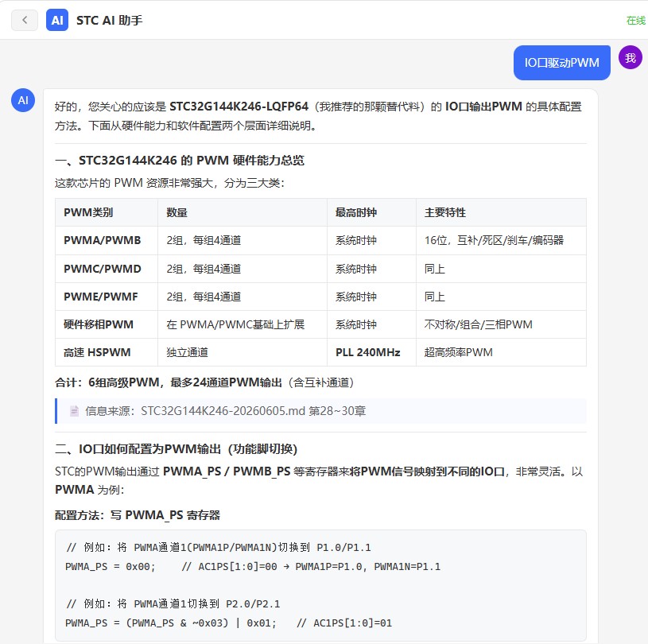Screen dimensions: 648x644
Task: Click the AI assistant avatar beside reply
Action: (x=23, y=100)
